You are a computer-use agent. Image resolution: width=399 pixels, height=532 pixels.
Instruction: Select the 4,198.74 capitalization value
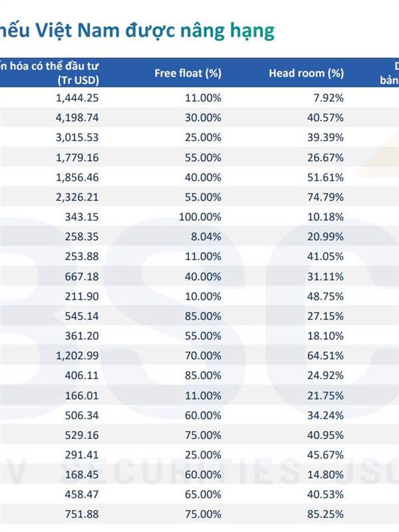tap(77, 118)
